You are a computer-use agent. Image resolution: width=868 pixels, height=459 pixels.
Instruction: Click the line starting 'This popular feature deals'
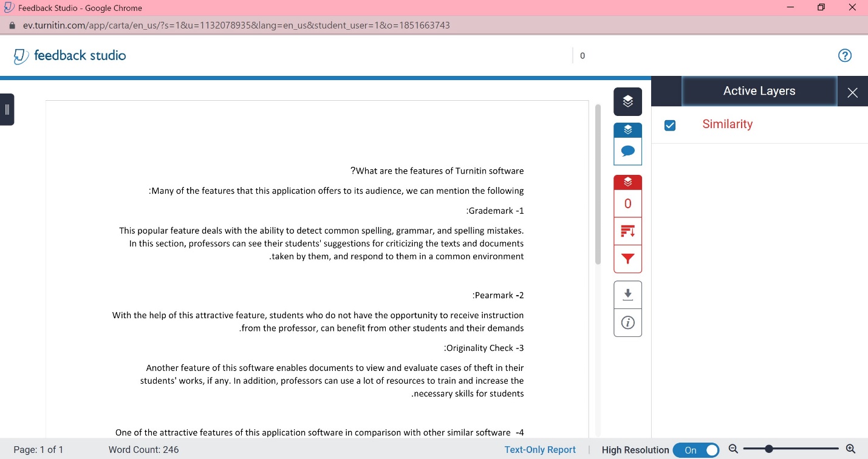coord(321,231)
